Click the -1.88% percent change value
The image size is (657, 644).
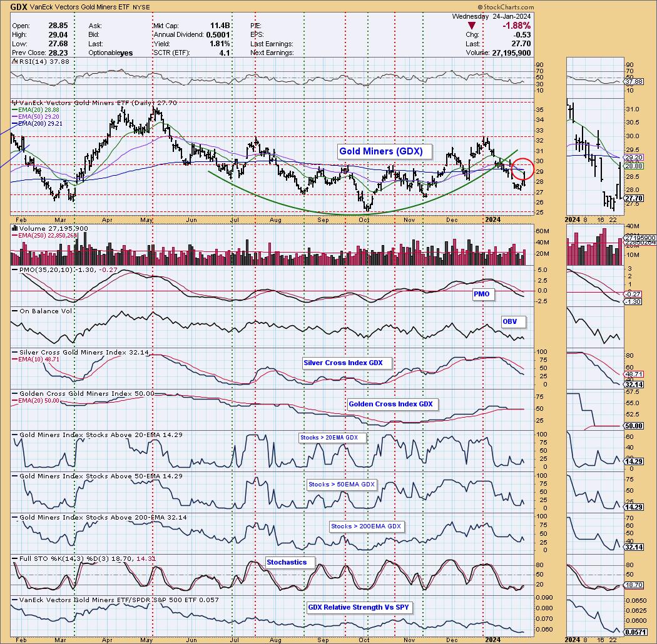[516, 26]
